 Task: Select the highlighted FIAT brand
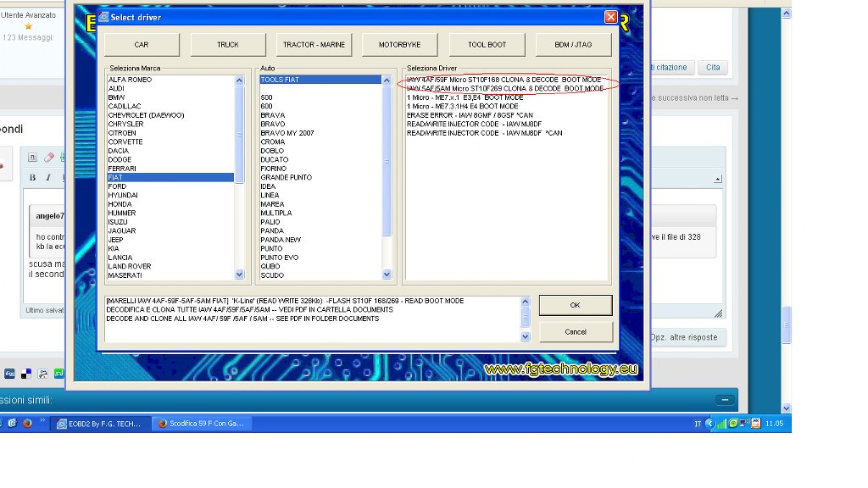(170, 178)
